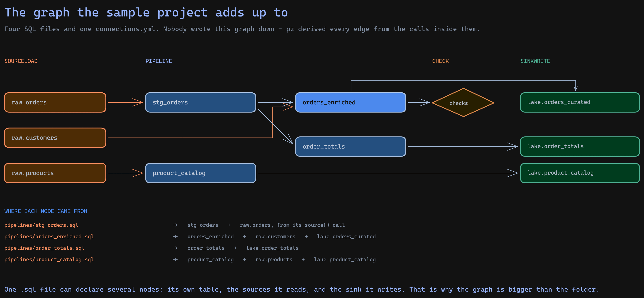This screenshot has height=298, width=644.
Task: Open the stg_orders pipeline node
Action: (x=201, y=102)
